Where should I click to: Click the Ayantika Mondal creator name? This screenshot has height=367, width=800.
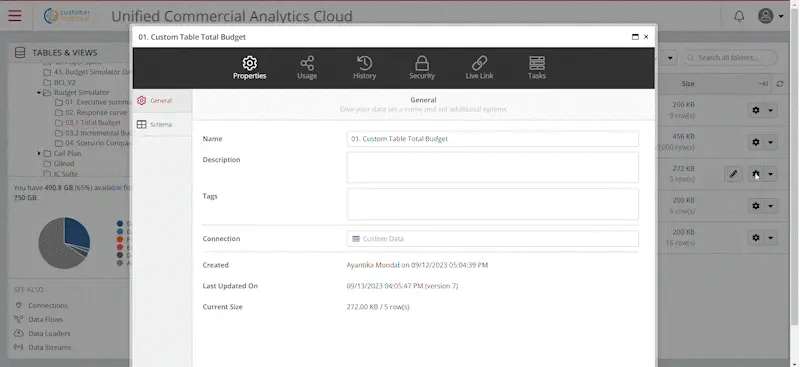click(373, 265)
